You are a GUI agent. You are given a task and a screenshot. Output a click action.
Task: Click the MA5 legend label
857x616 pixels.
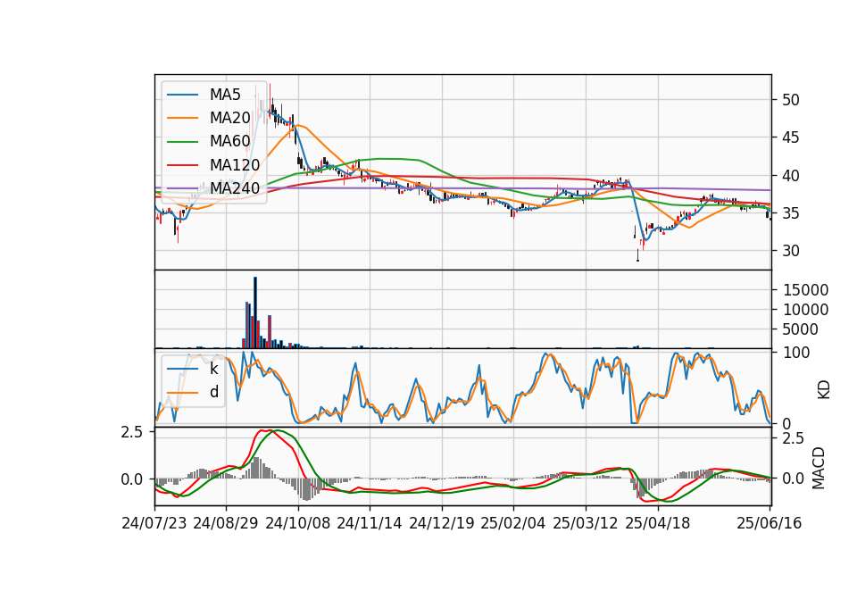point(225,95)
